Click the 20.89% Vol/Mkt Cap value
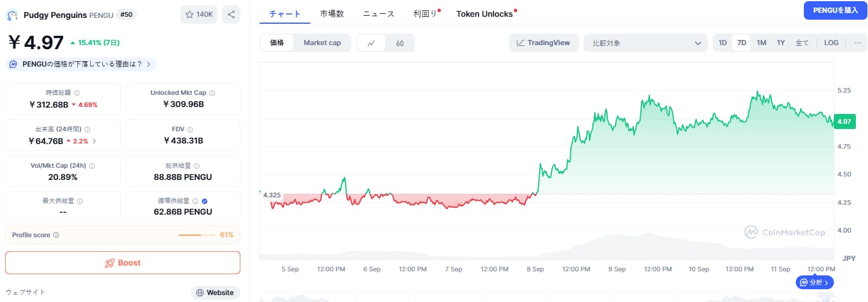This screenshot has height=302, width=868. click(63, 176)
